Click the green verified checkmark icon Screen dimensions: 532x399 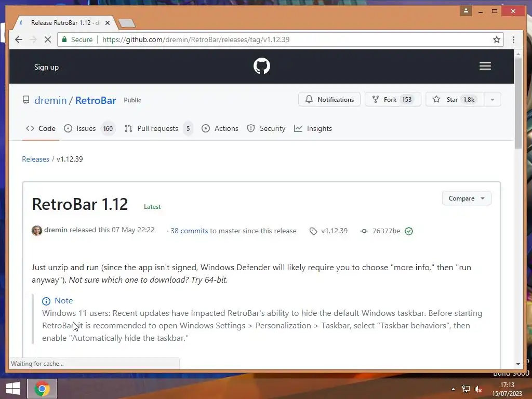[409, 231]
